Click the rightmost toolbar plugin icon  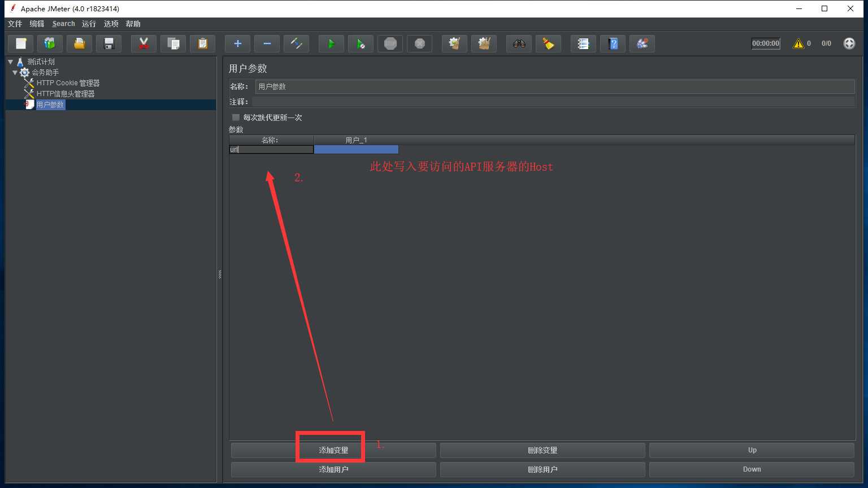[642, 43]
